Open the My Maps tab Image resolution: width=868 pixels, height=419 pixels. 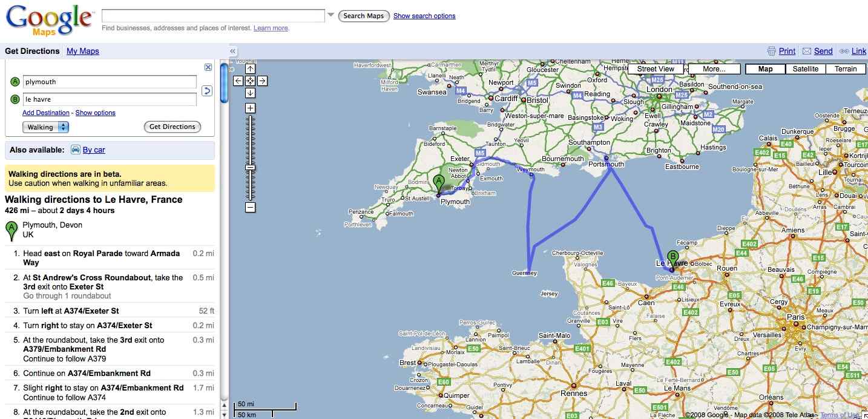click(x=82, y=51)
